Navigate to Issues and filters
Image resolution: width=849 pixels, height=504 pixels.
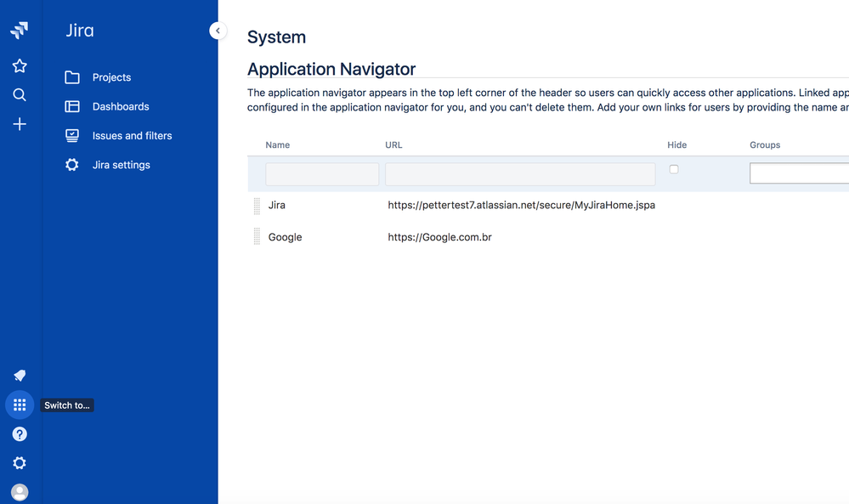click(x=132, y=135)
